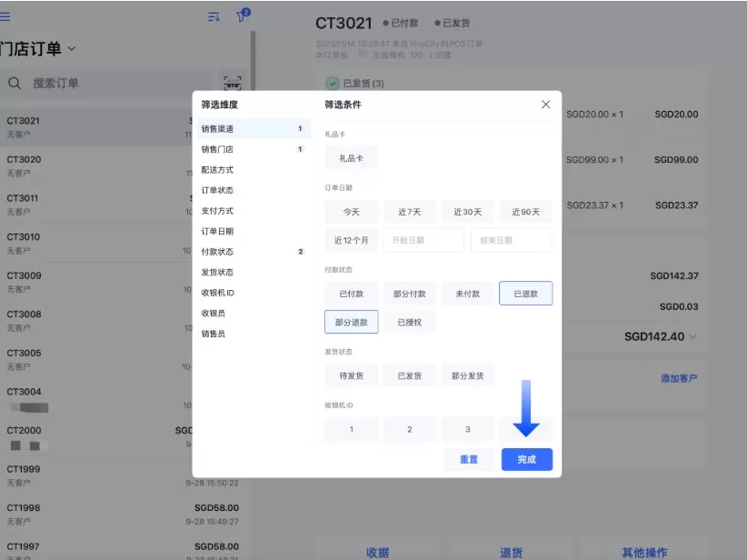Deselect the 部分退款 filter chip
The width and height of the screenshot is (747, 560).
click(x=351, y=322)
